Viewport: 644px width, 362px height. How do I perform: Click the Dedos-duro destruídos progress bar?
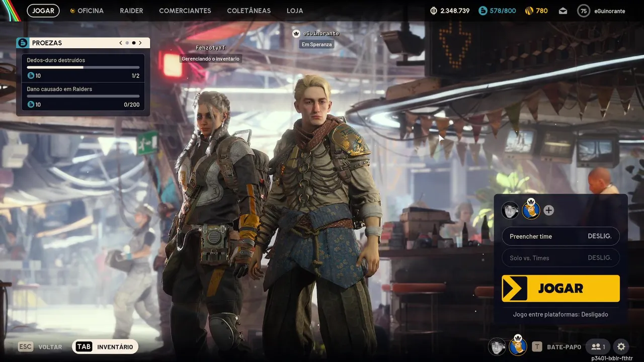click(84, 67)
